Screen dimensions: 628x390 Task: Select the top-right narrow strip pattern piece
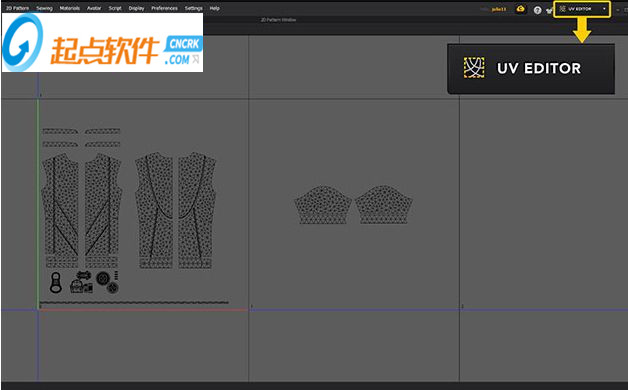tap(103, 131)
